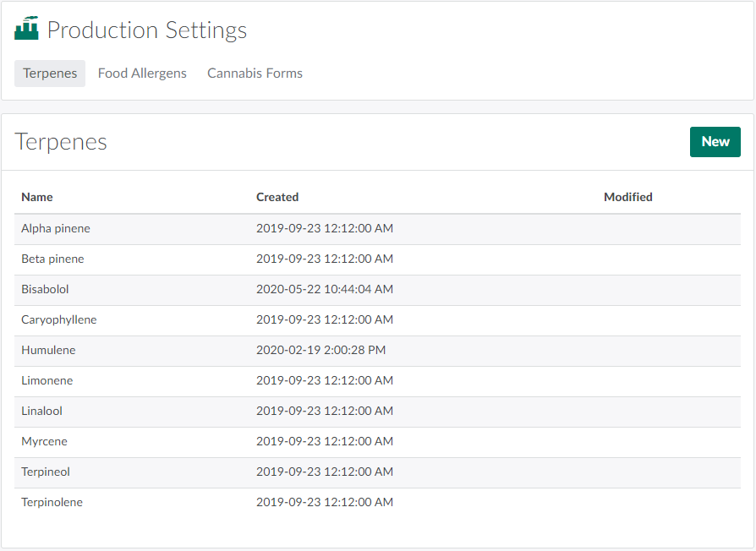This screenshot has height=551, width=756.
Task: Open the Bisabolol terpene row
Action: point(45,289)
